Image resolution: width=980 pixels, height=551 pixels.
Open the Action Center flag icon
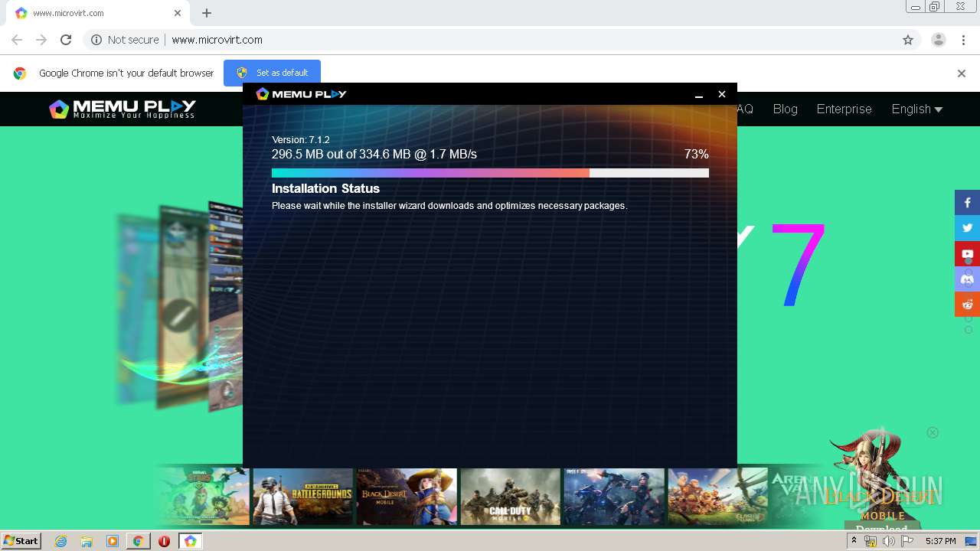907,541
